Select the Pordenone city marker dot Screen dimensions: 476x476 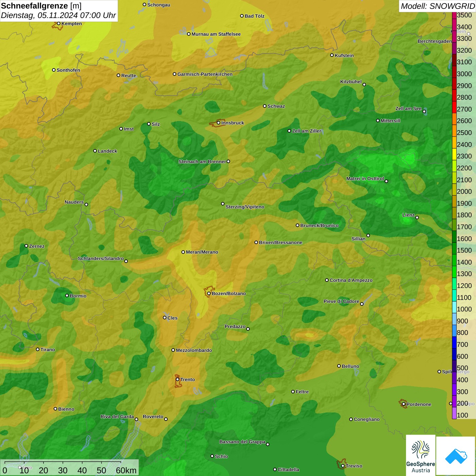click(x=404, y=404)
